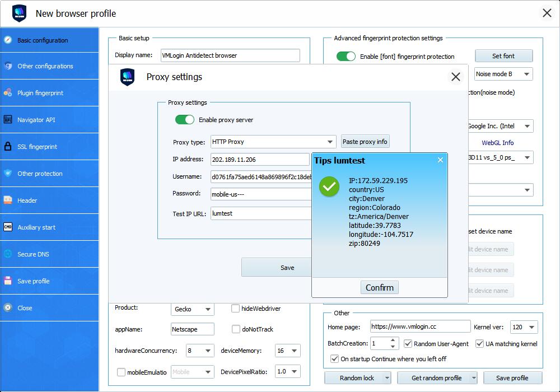
Task: Toggle font fingerprint protection switch
Action: (x=346, y=57)
